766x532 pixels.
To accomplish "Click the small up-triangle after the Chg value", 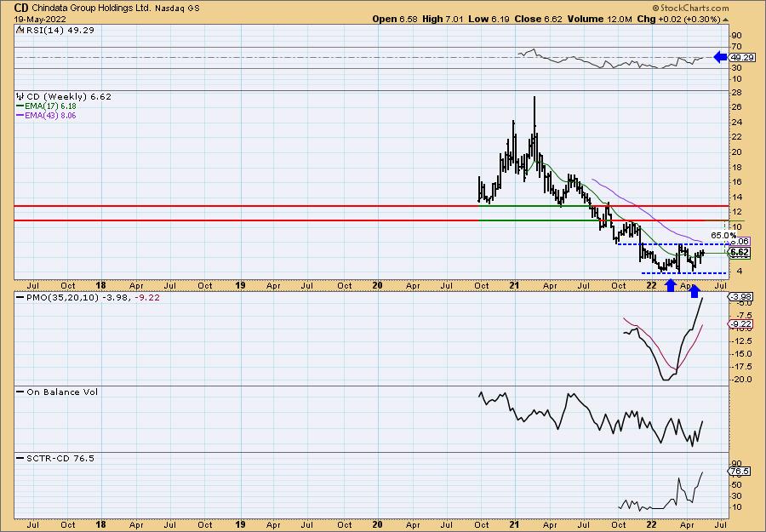I will coord(725,20).
